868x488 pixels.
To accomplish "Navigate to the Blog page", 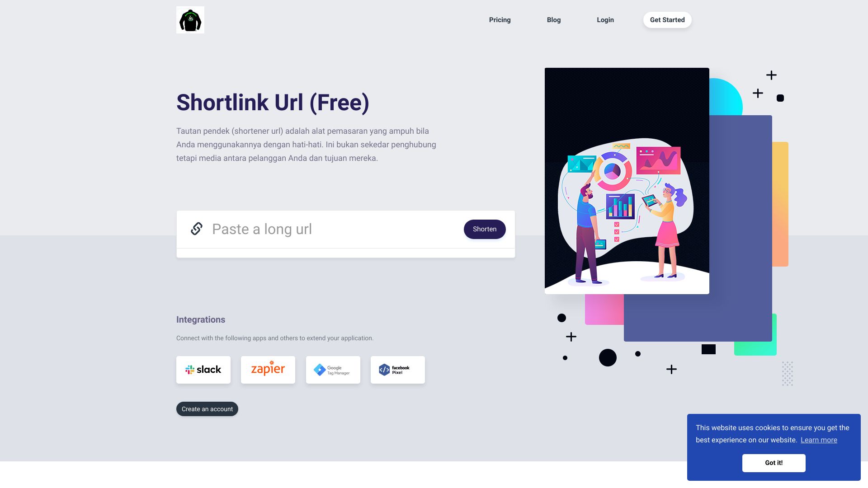I will [x=553, y=20].
